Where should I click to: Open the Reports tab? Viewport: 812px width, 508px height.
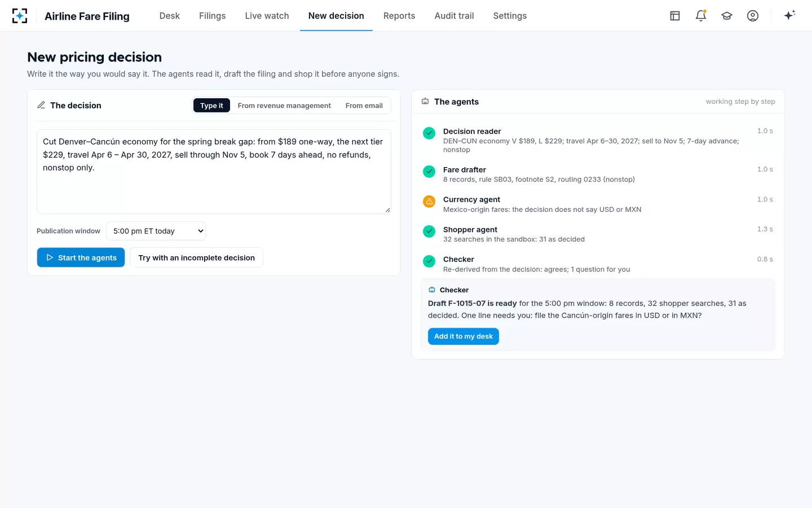coord(399,16)
